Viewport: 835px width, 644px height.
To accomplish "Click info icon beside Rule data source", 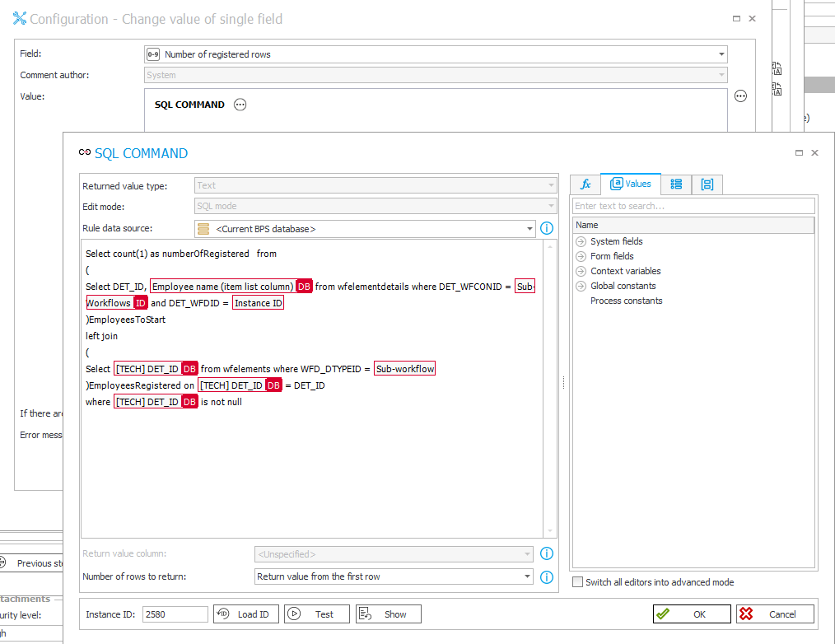I will [546, 228].
